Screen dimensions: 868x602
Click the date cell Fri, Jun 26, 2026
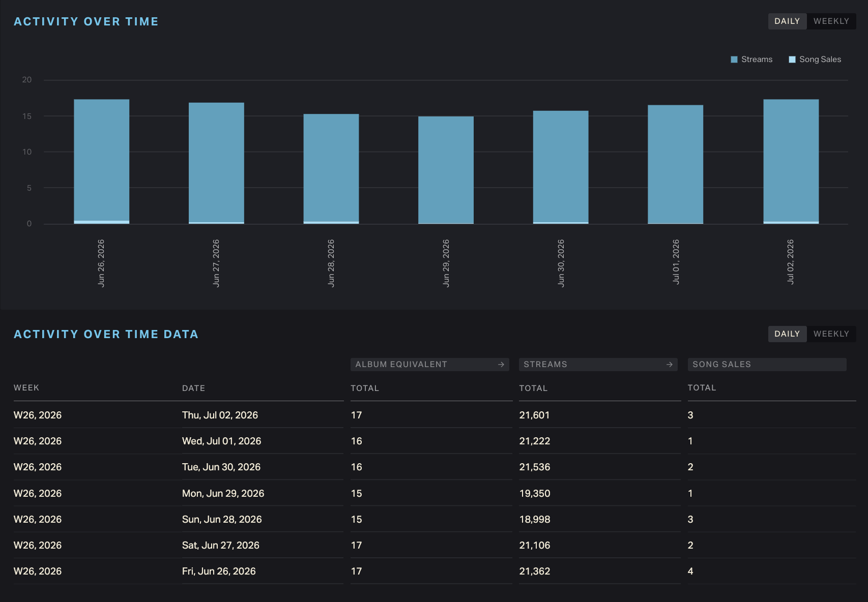tap(219, 571)
